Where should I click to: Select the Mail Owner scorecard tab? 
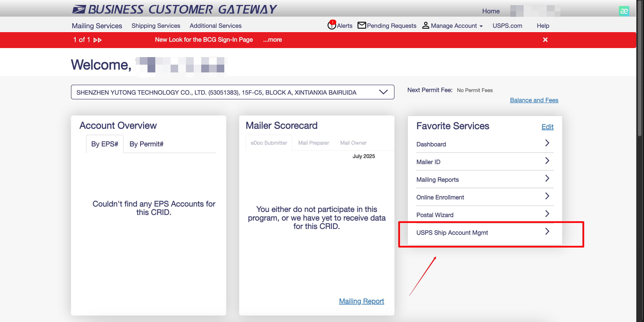[x=353, y=143]
